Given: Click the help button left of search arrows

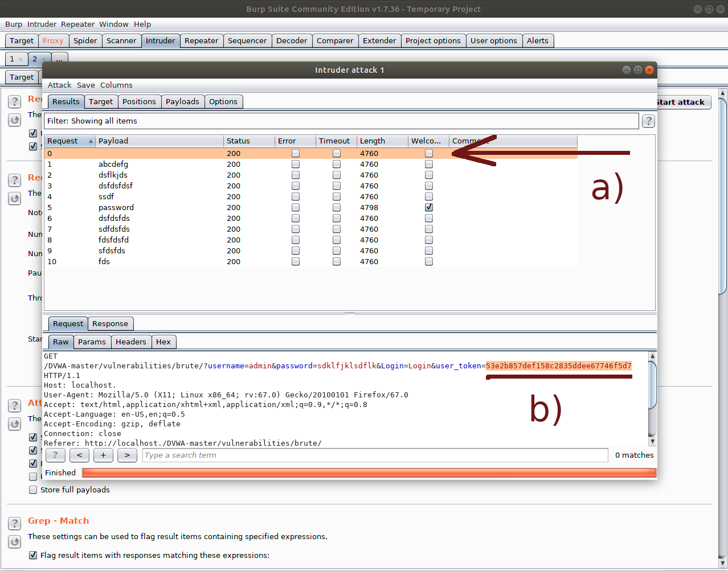Looking at the screenshot, I should (x=55, y=455).
